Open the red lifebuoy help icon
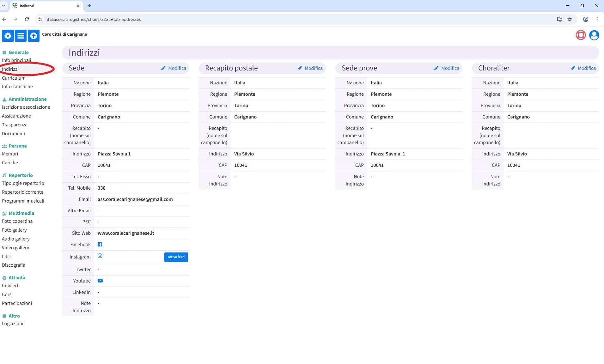The height and width of the screenshot is (364, 604). (x=581, y=35)
